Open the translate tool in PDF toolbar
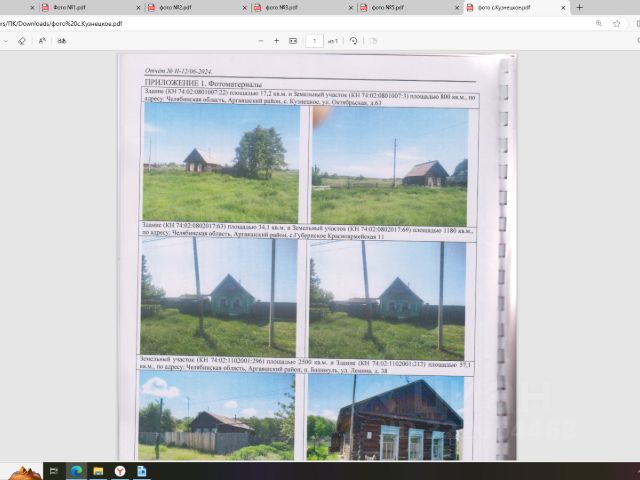This screenshot has height=480, width=640. click(62, 41)
